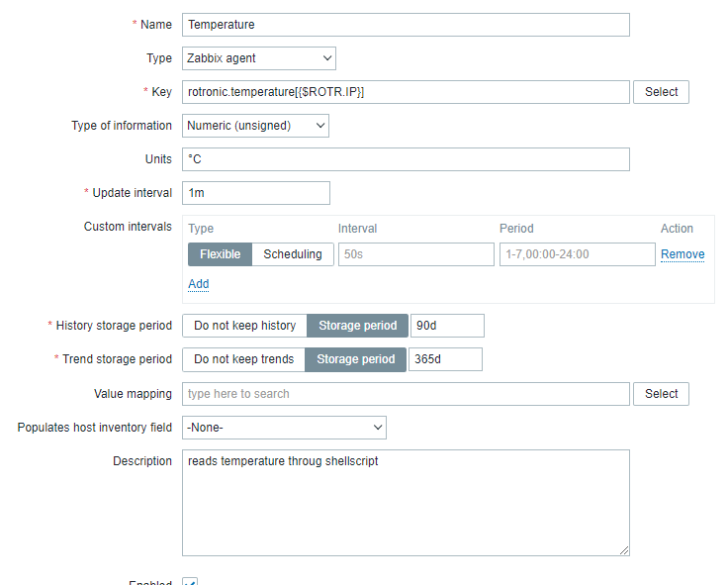The height and width of the screenshot is (585, 728).
Task: Click the custom Interval 50s field
Action: coord(415,254)
